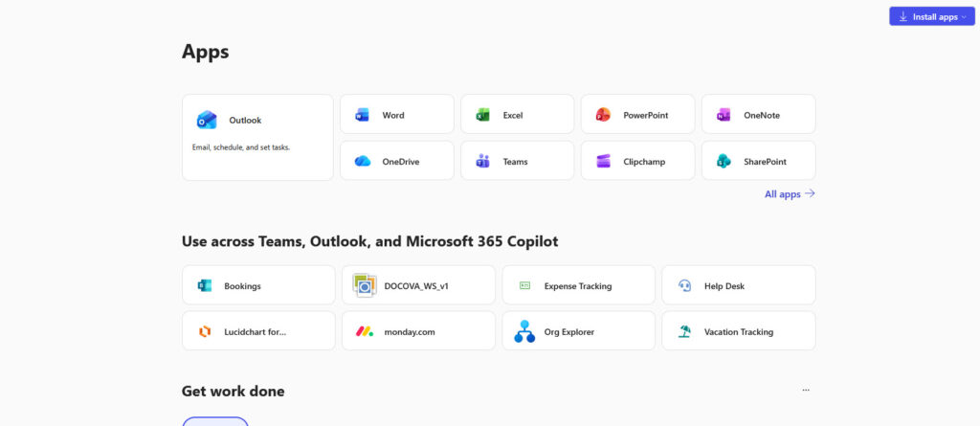The image size is (980, 426).
Task: Open the Clipchamp icon
Action: [x=603, y=161]
